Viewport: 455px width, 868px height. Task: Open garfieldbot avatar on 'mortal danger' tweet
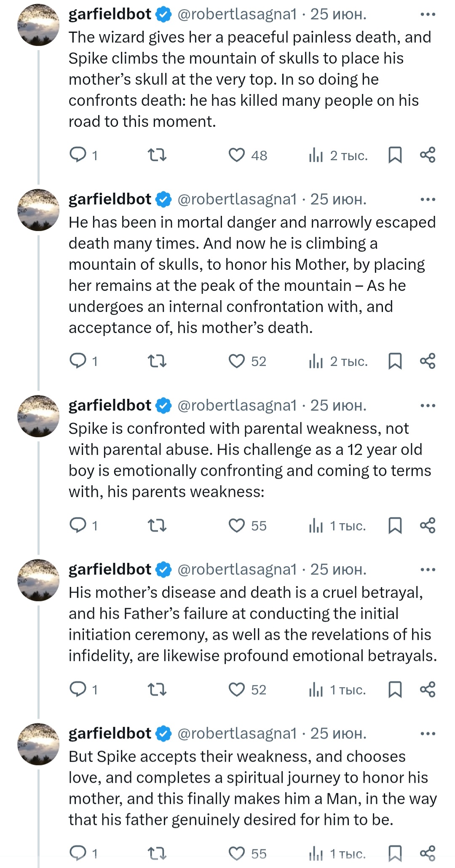pos(38,210)
